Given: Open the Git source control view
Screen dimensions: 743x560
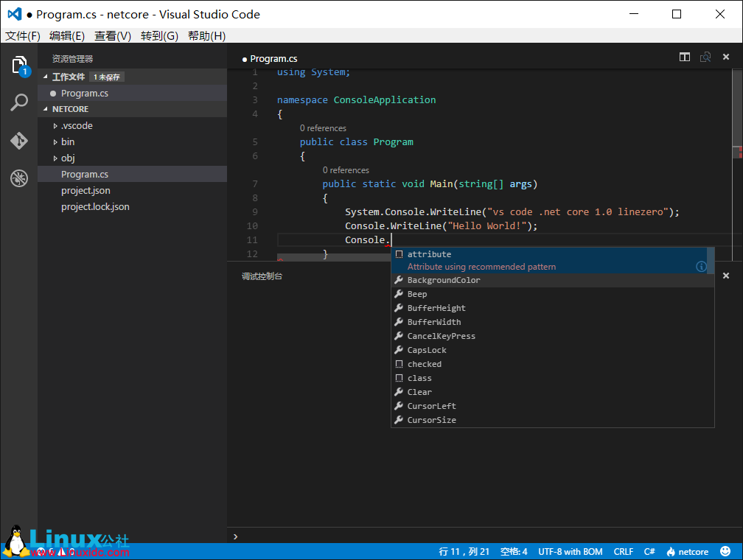Looking at the screenshot, I should [19, 141].
